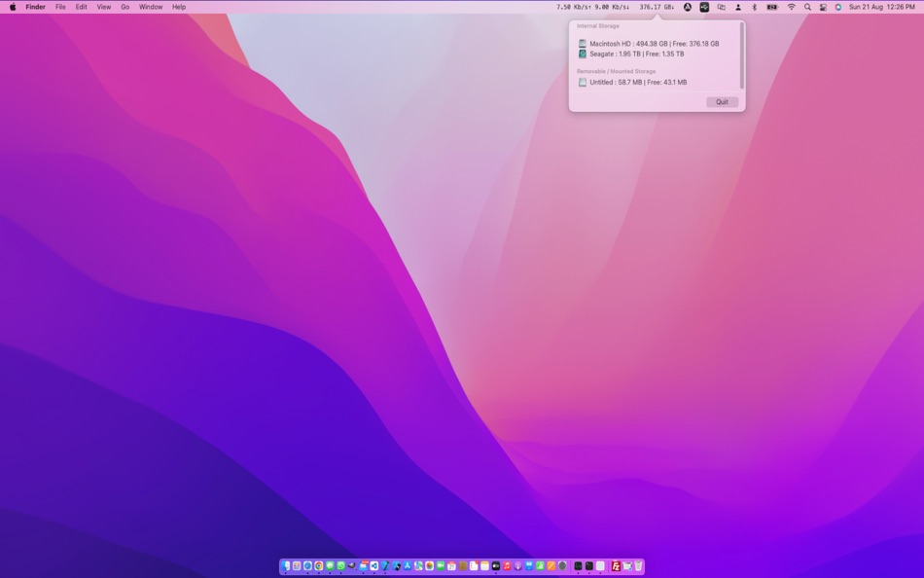Open the Finder menu
Viewport: 924px width, 578px height.
click(35, 7)
